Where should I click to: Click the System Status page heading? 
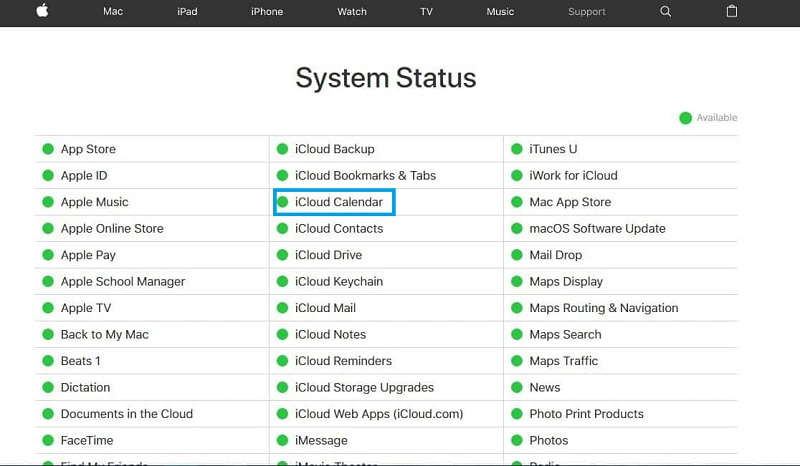pos(386,78)
